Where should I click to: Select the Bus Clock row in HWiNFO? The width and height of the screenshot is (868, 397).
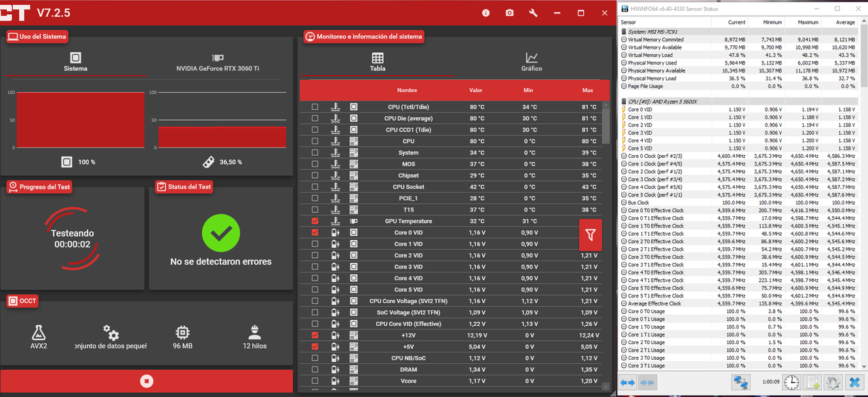738,203
